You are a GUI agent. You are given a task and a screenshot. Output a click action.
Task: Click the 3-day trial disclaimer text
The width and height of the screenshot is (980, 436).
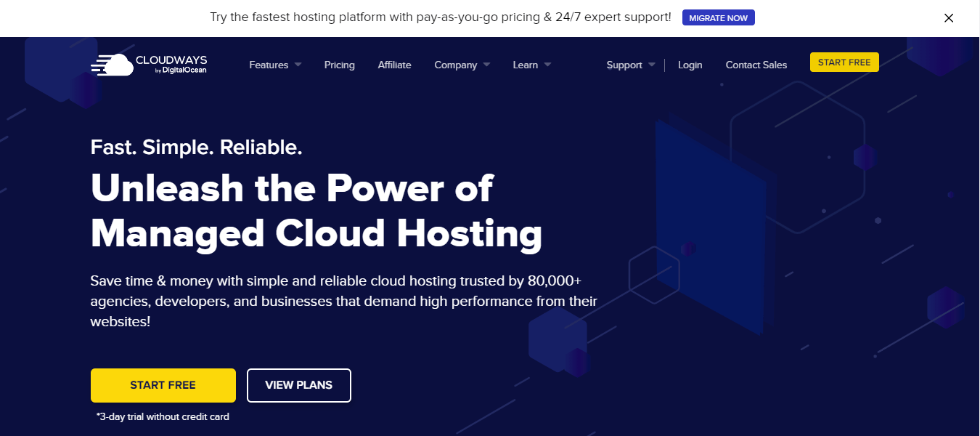pos(161,416)
